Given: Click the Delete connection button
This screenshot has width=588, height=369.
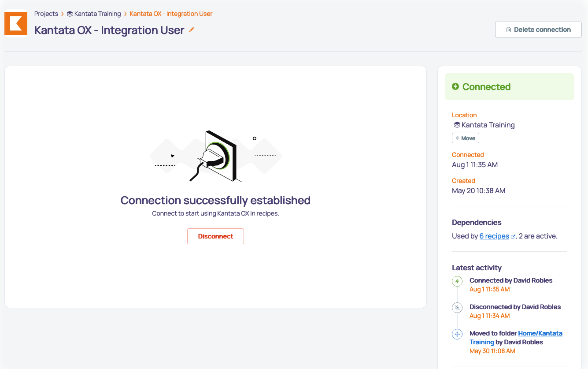Looking at the screenshot, I should coord(538,30).
